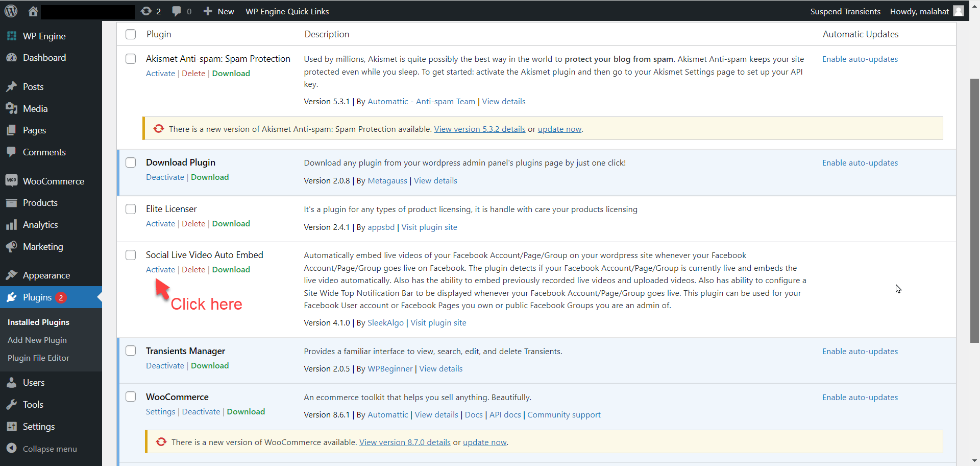Open Plugin File Editor submenu
The height and width of the screenshot is (466, 980).
(38, 358)
